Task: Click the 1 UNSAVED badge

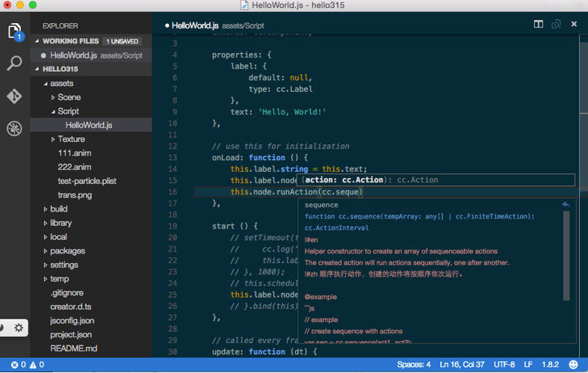Action: coord(123,41)
